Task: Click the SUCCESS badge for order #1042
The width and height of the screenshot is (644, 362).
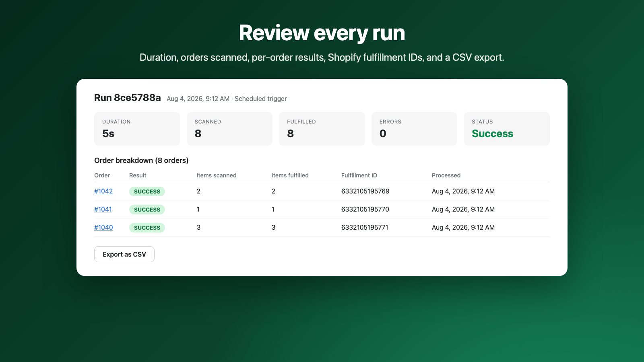Action: pos(147,191)
